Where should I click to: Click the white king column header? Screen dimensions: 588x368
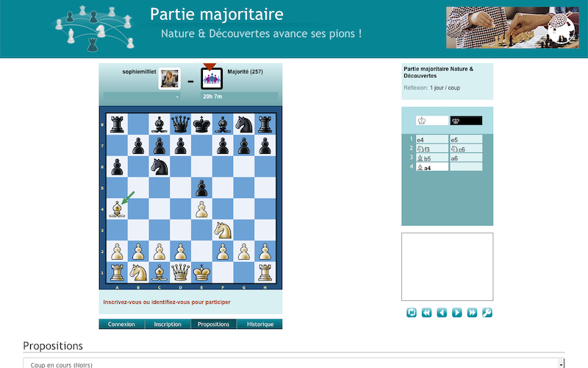(x=432, y=121)
